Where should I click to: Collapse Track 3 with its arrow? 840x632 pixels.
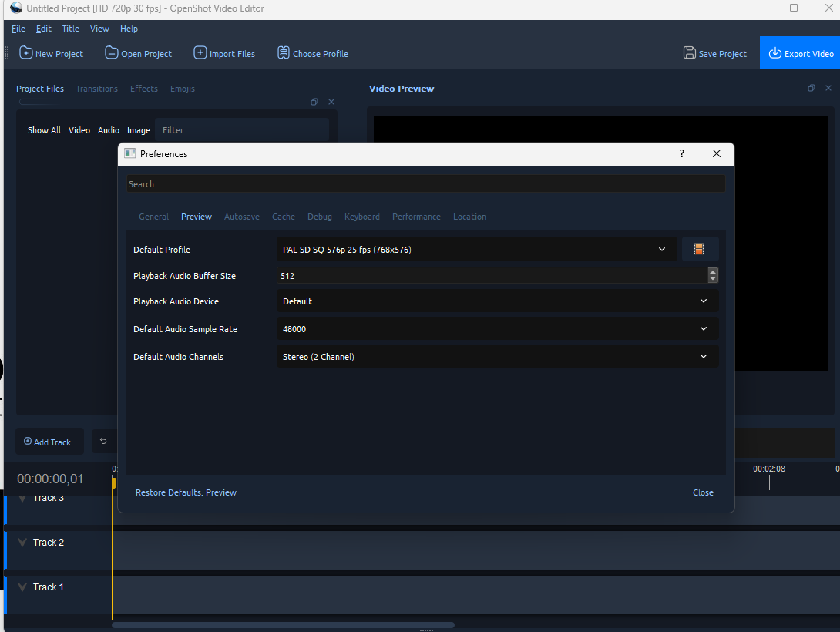point(22,498)
